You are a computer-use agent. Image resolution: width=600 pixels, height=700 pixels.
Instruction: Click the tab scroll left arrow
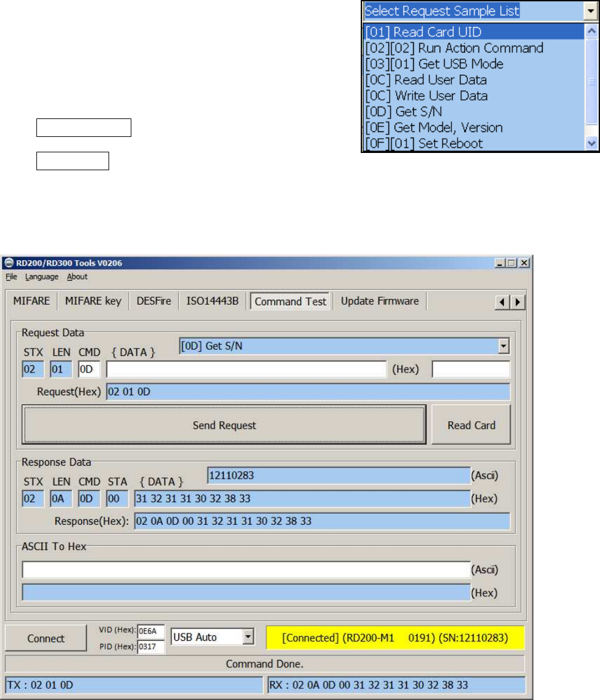click(502, 302)
